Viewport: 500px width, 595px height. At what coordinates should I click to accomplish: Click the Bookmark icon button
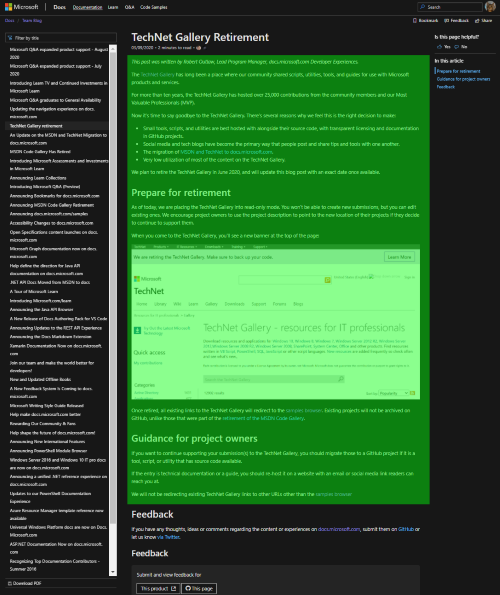point(425,20)
